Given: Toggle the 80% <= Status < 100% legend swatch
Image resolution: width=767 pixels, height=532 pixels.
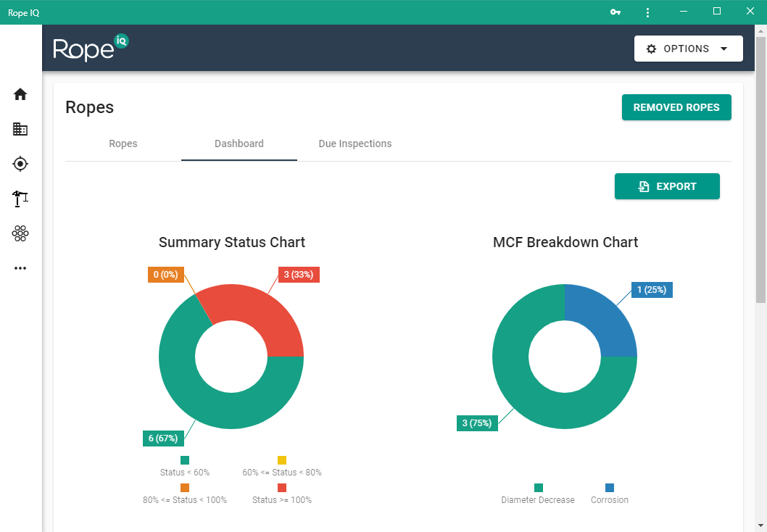Looking at the screenshot, I should pos(185,488).
